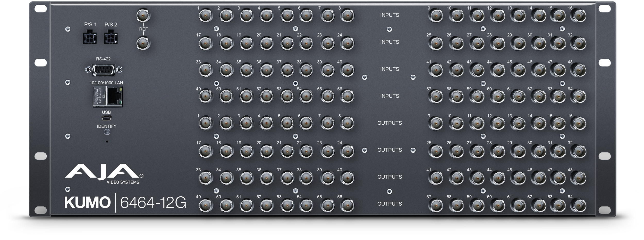This screenshot has width=644, height=240.
Task: Select output BNC connector 16
Action: point(578,124)
